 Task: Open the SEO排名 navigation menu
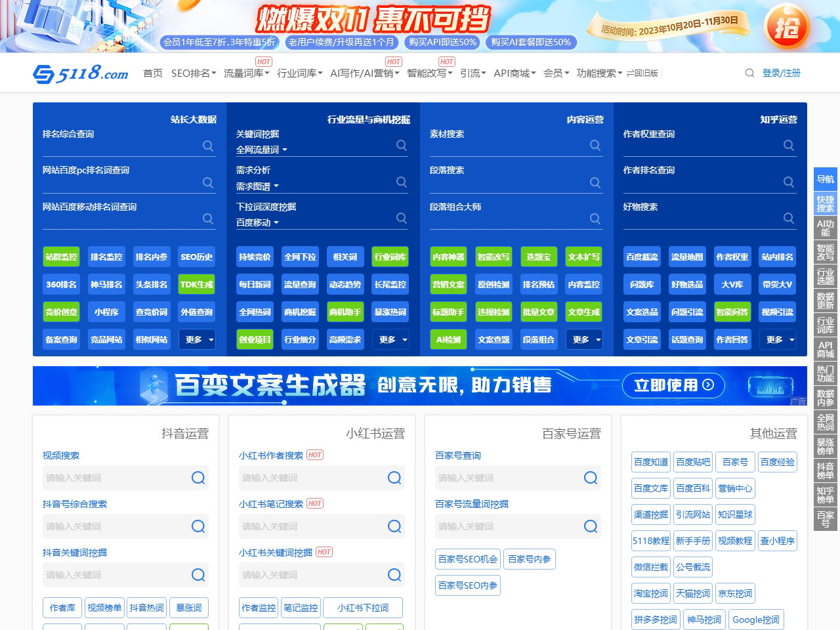[x=193, y=73]
